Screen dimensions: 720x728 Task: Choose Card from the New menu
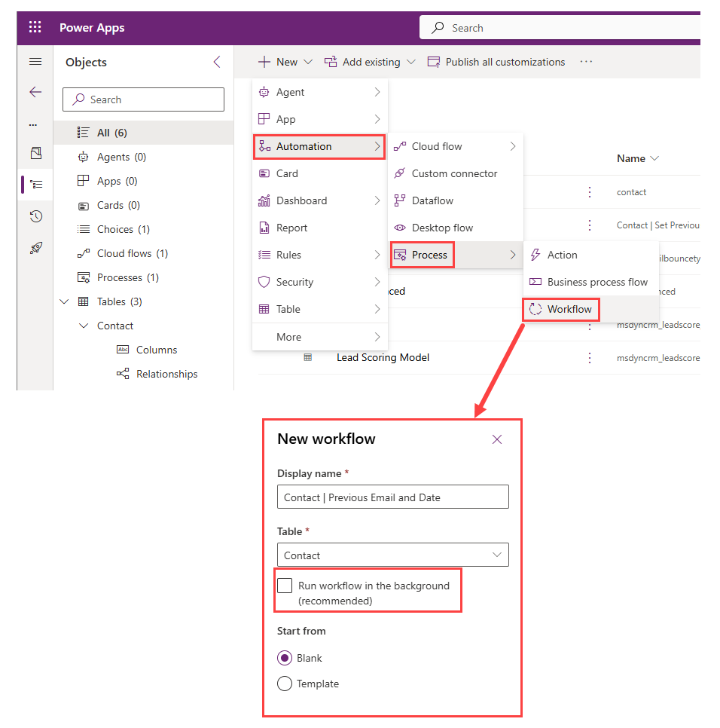click(319, 173)
